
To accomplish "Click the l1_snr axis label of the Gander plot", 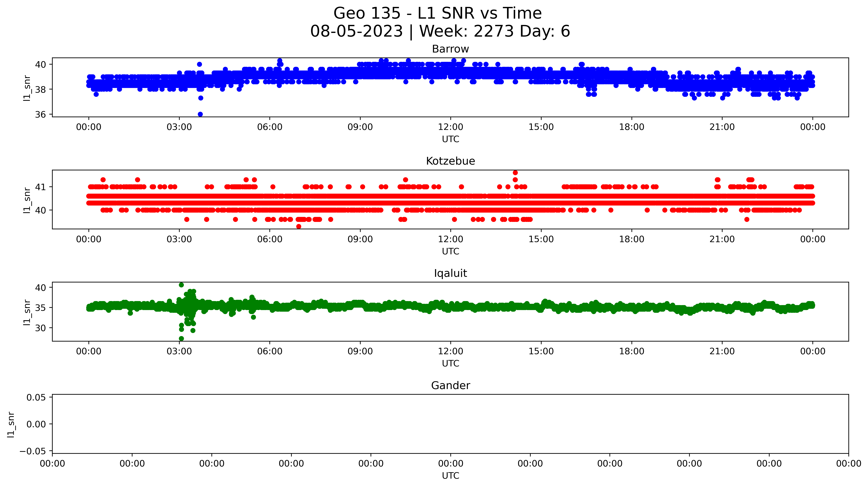I will pos(11,424).
